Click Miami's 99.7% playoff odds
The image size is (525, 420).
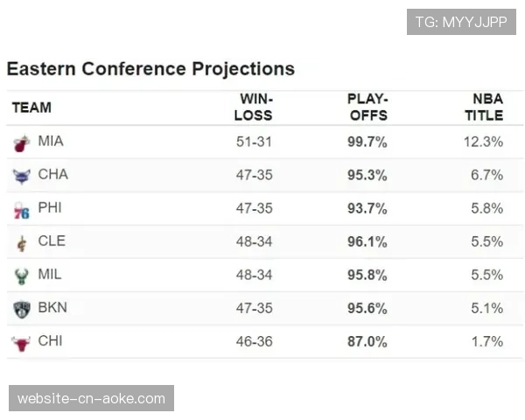pos(367,142)
